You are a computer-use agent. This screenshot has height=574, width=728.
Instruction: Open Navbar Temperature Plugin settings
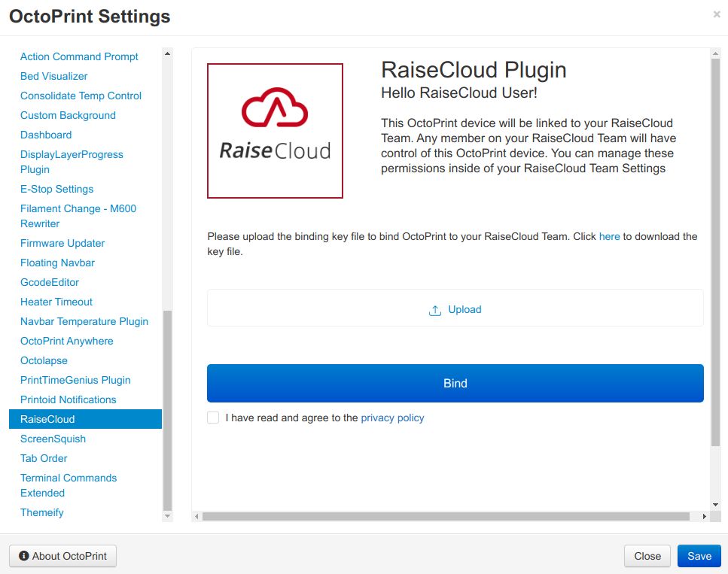(x=84, y=321)
